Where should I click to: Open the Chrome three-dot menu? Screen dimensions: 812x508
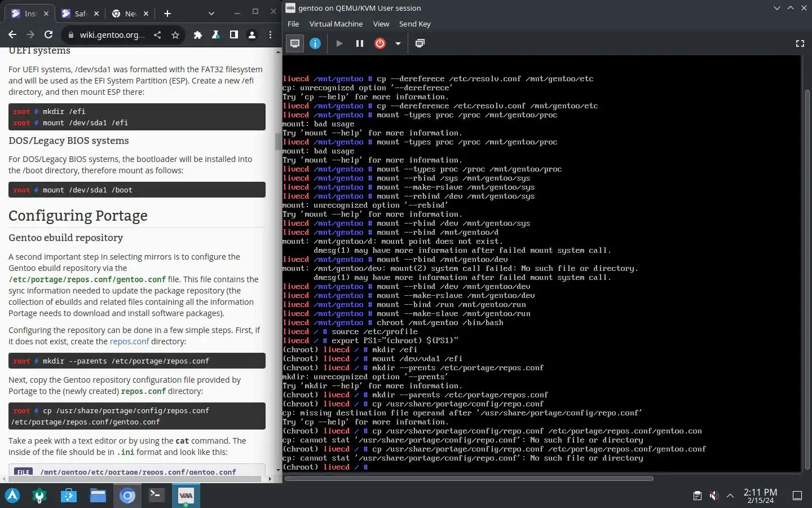tap(270, 35)
